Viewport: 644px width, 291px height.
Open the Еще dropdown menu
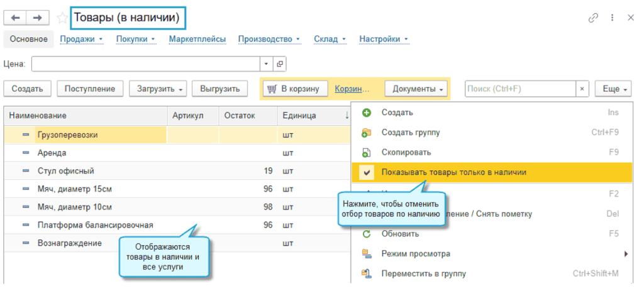pyautogui.click(x=613, y=89)
